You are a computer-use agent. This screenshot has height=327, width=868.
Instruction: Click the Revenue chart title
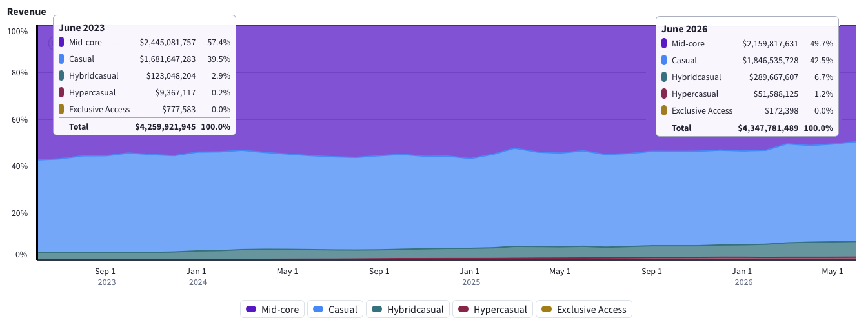(26, 12)
